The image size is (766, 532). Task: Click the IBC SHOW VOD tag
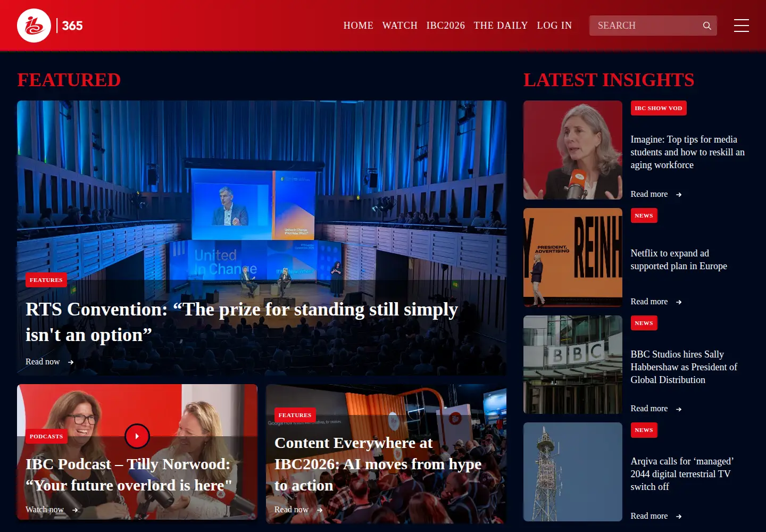click(659, 108)
